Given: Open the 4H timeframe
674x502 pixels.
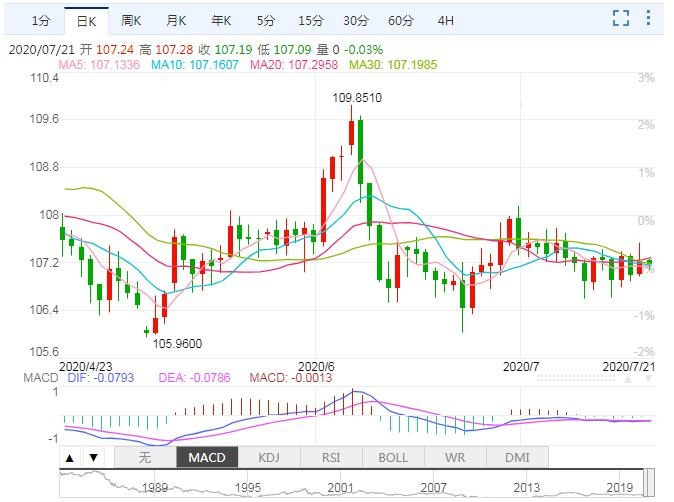Looking at the screenshot, I should click(445, 20).
